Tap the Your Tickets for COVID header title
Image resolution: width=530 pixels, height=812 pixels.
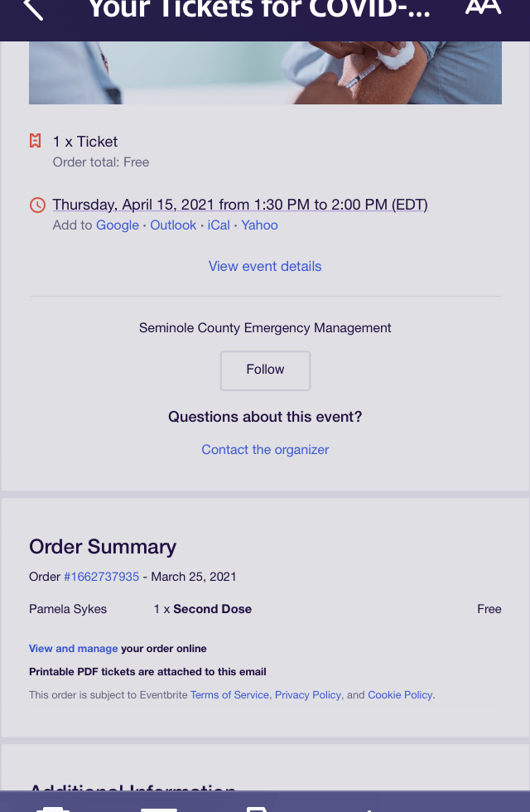(x=259, y=9)
